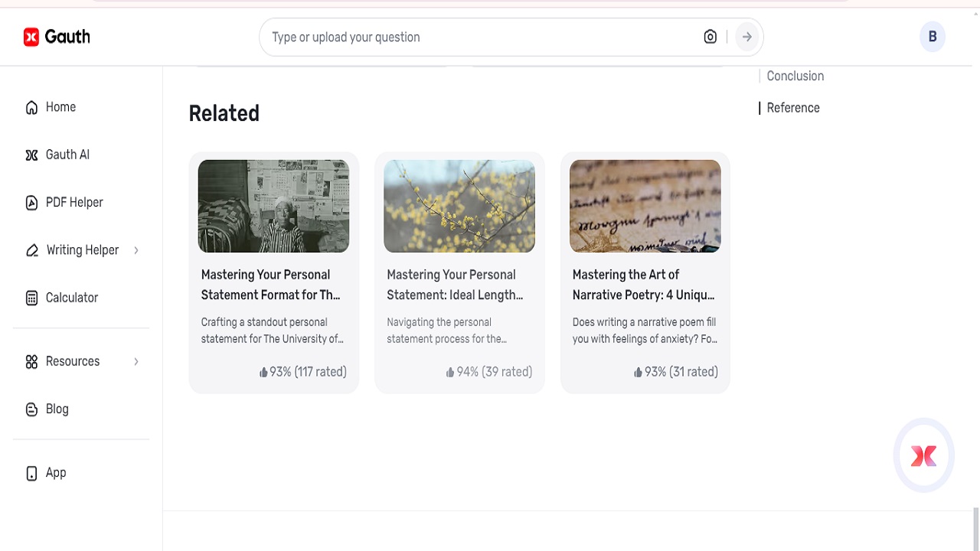
Task: Expand the Resources chevron
Action: click(x=136, y=361)
